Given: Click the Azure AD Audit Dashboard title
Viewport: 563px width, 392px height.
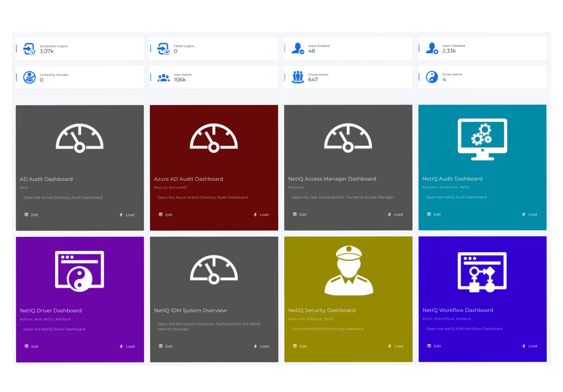Looking at the screenshot, I should click(x=189, y=179).
